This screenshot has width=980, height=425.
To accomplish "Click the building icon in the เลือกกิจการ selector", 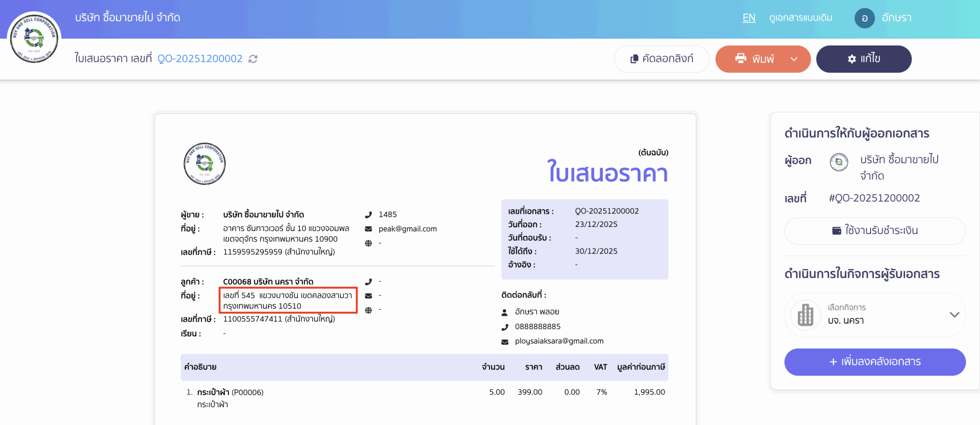I will (805, 315).
